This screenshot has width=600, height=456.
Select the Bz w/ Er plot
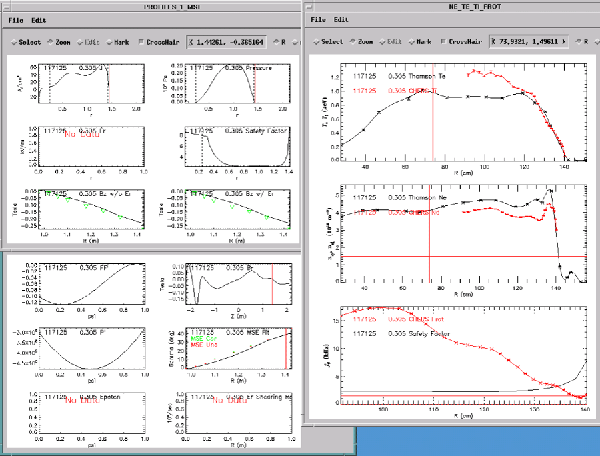[x=237, y=210]
